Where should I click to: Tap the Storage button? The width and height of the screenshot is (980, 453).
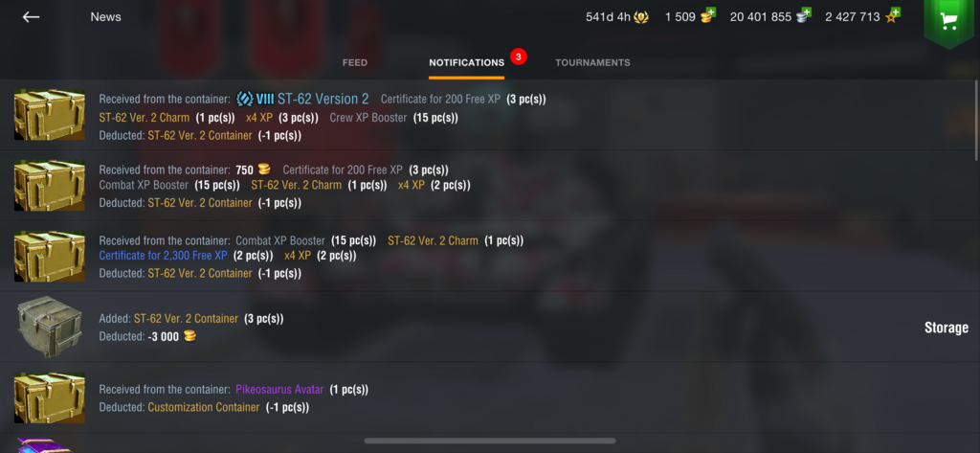pyautogui.click(x=947, y=328)
